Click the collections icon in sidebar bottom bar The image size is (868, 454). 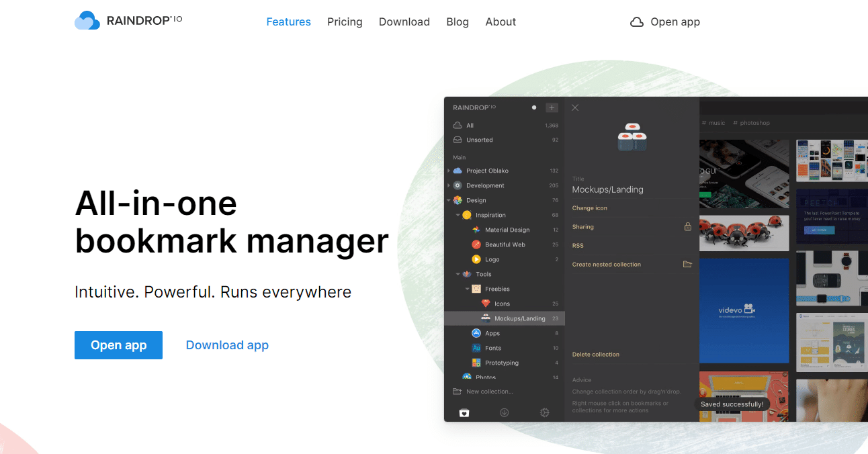(x=464, y=412)
